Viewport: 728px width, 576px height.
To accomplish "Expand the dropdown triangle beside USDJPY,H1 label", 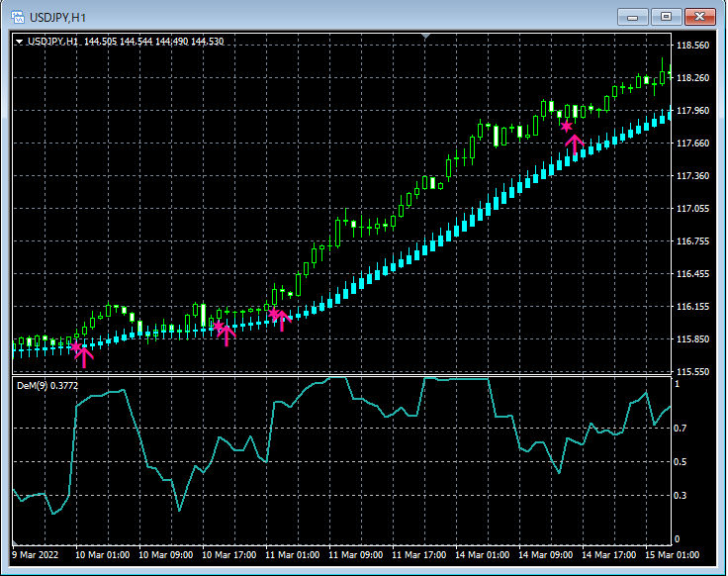I will tap(19, 42).
